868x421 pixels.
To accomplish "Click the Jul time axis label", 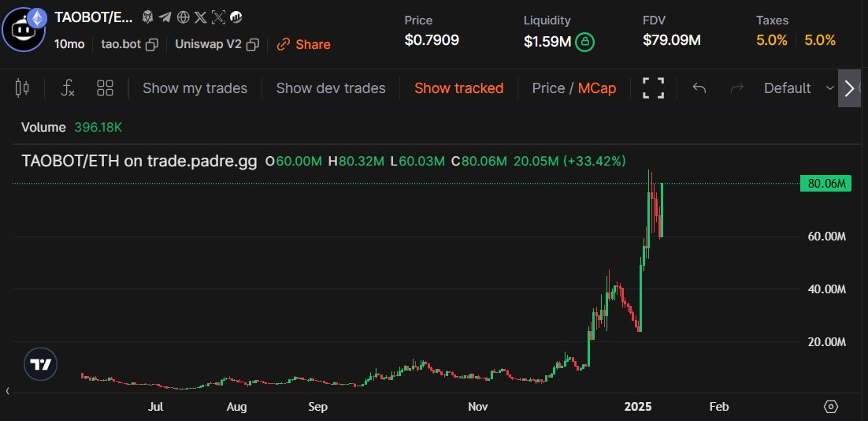I will pyautogui.click(x=155, y=407).
